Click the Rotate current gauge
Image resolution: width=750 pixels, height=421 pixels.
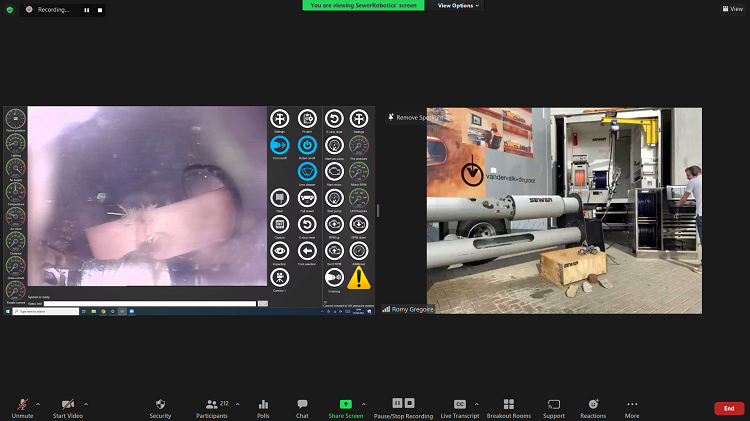pos(15,290)
